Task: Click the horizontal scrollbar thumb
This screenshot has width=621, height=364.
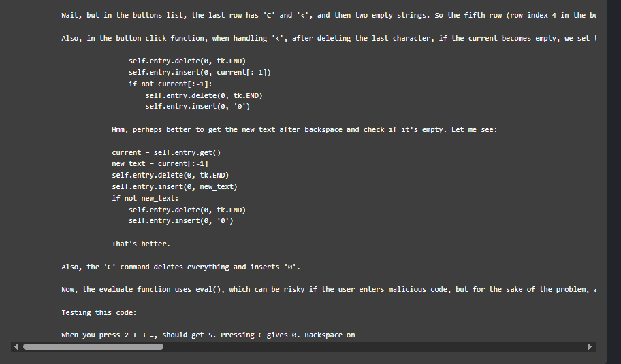Action: click(93, 346)
